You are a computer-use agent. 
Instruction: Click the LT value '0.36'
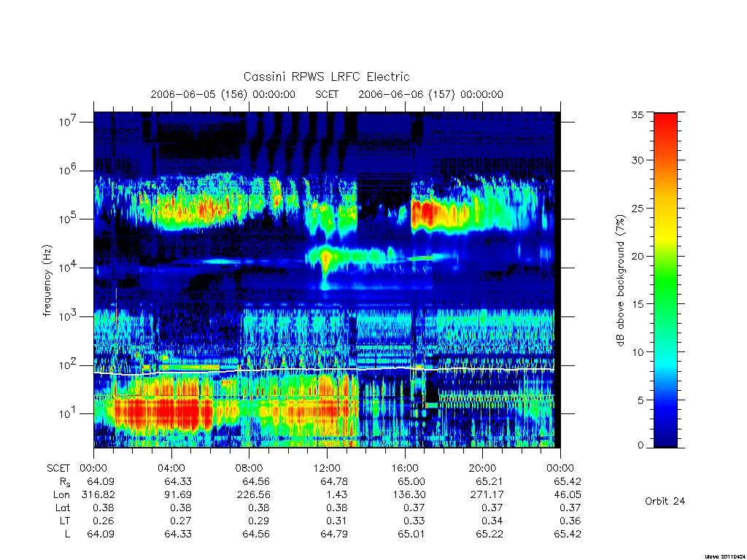(x=570, y=521)
